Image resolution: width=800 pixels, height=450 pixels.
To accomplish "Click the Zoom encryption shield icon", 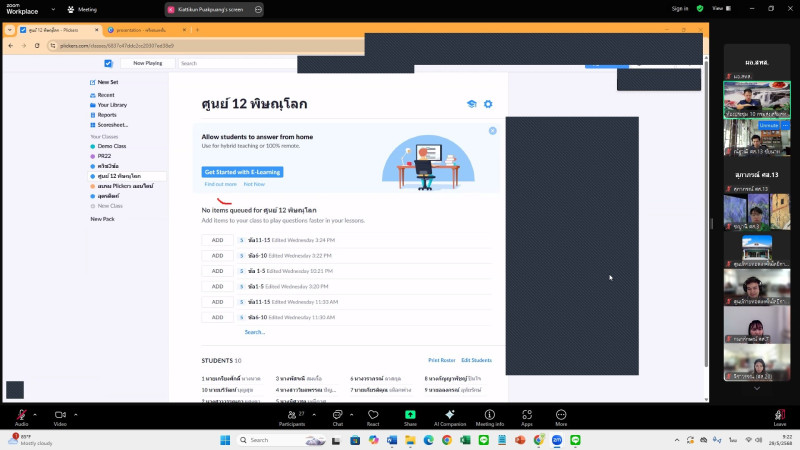I will tap(700, 9).
